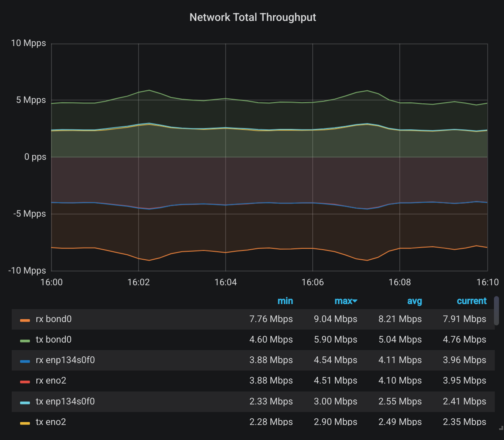
Task: Click the tx enp134s0f0 cyan color swatch
Action: click(x=25, y=403)
